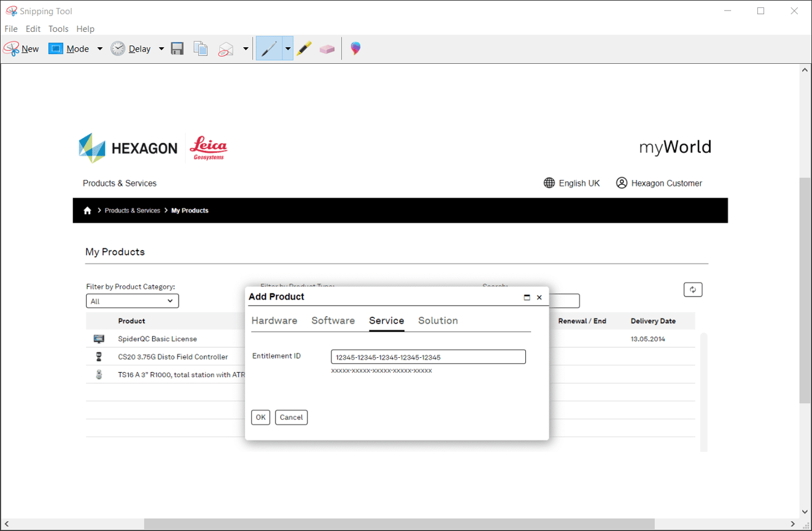Start a New snip with the scissors icon
Screen dimensions: 812x531
(12, 48)
